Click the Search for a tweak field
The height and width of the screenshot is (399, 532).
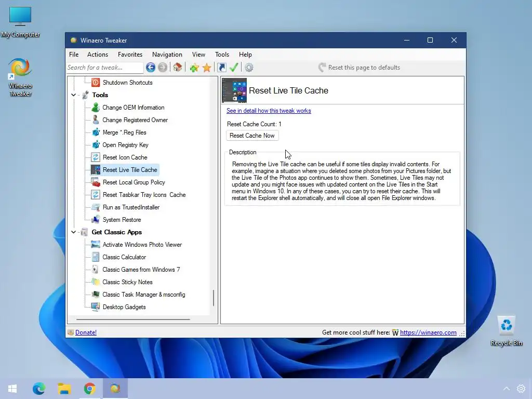coord(104,68)
